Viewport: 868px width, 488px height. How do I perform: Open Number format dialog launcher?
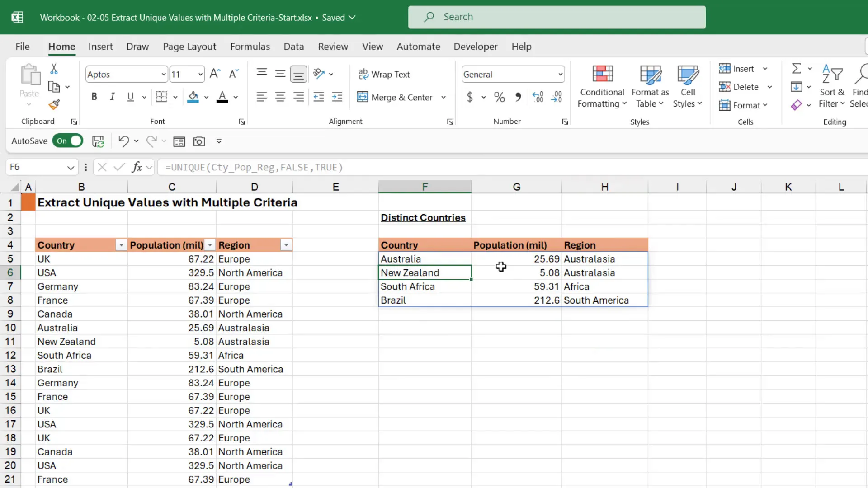[565, 122]
